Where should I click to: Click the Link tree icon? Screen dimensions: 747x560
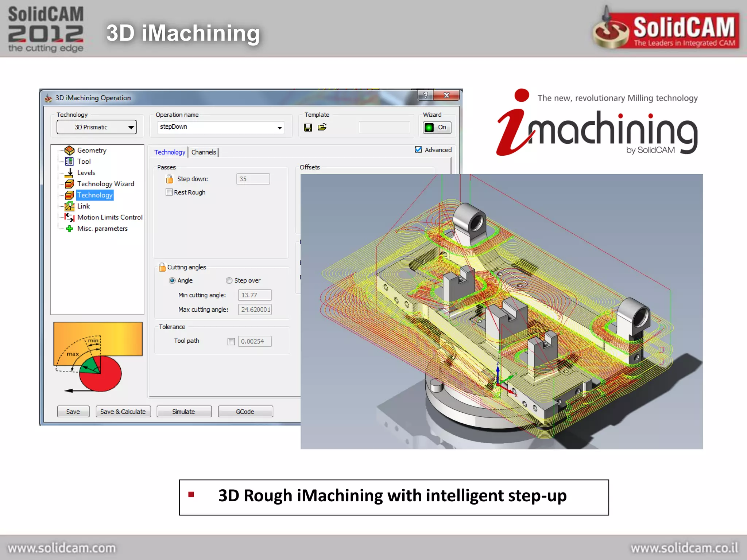click(69, 206)
